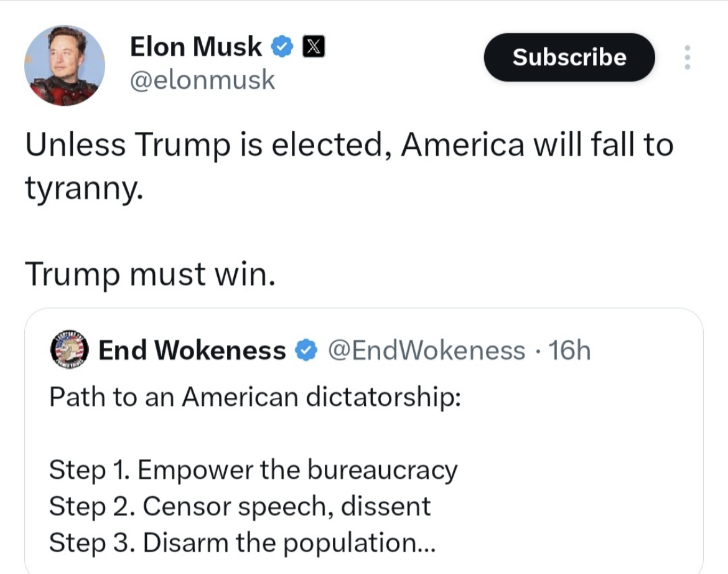Click the 'Step 2. Censor speech, dissent' line
728x574 pixels.
(x=240, y=506)
